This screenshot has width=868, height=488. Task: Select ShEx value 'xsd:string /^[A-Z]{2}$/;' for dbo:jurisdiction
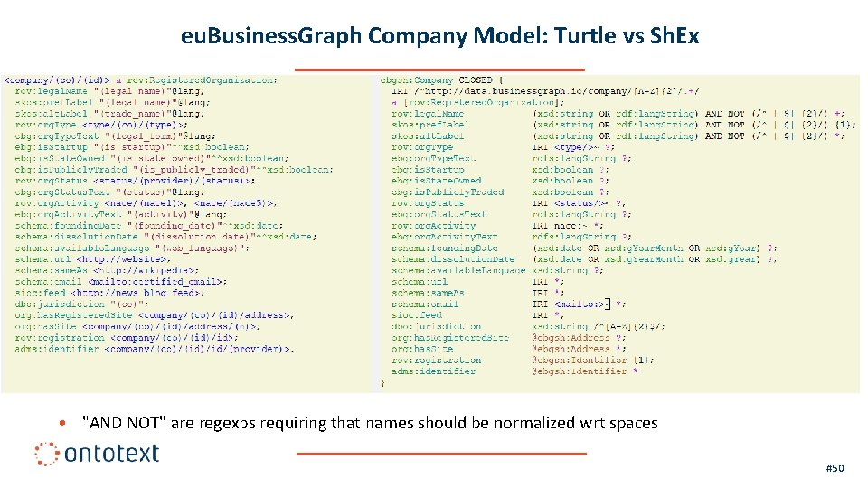[x=599, y=326]
